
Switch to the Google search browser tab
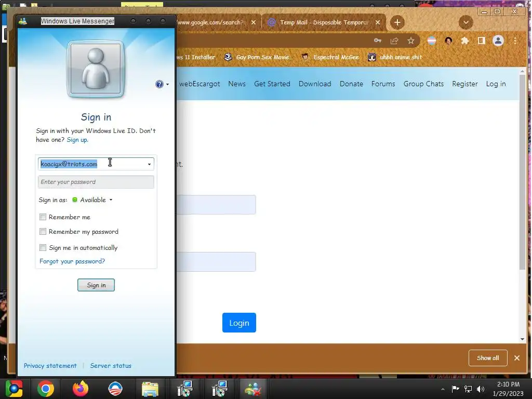pyautogui.click(x=212, y=22)
